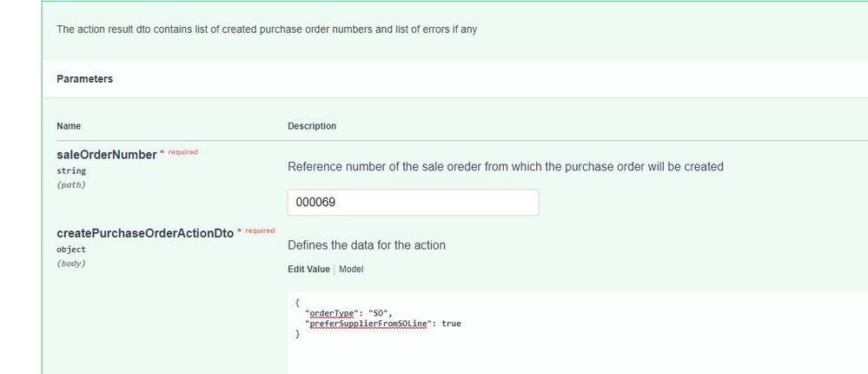The height and width of the screenshot is (374, 868).
Task: Click the 'string' type label
Action: [71, 170]
